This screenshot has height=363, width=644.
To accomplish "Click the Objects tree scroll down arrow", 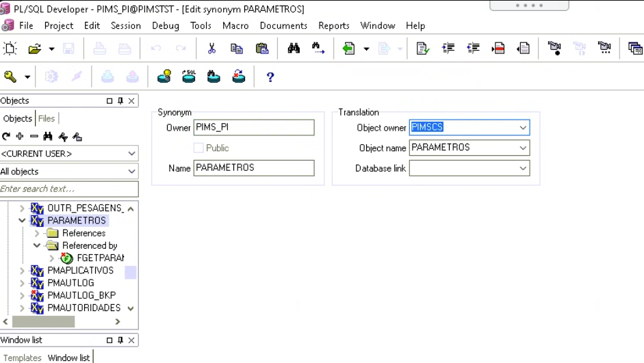I will [131, 308].
